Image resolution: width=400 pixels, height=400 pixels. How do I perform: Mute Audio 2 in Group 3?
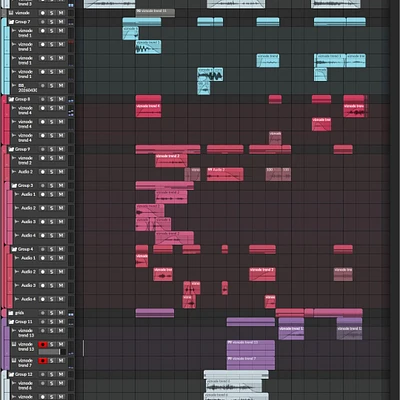(61, 208)
